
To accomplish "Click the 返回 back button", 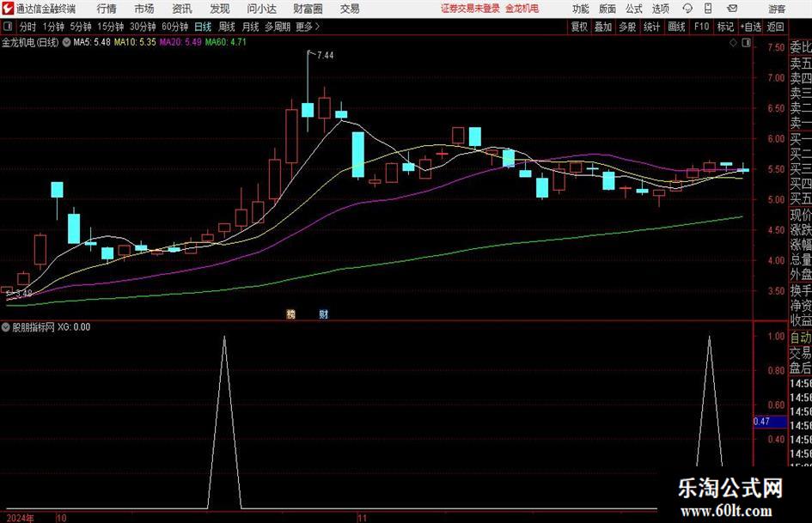I will (776, 27).
